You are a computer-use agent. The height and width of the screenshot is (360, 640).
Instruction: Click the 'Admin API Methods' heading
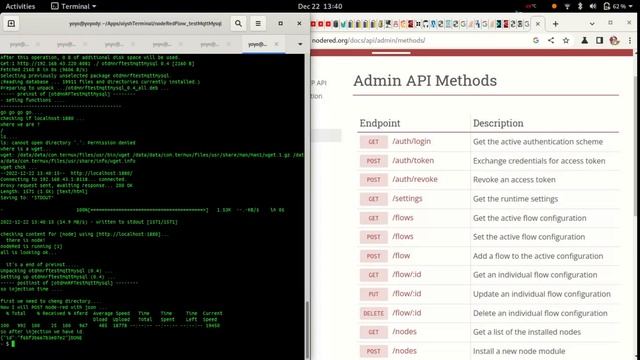(x=425, y=80)
